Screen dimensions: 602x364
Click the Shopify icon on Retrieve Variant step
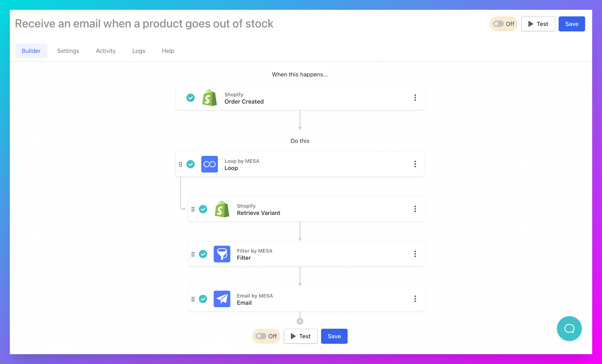(222, 209)
